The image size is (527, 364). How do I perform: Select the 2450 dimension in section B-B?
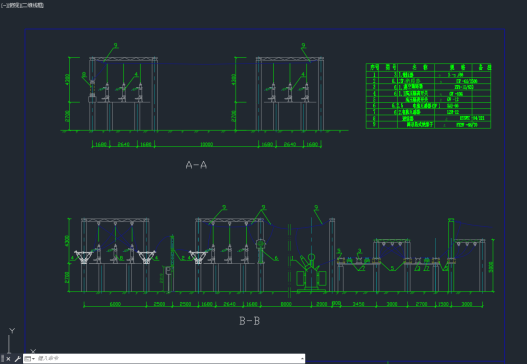(358, 304)
